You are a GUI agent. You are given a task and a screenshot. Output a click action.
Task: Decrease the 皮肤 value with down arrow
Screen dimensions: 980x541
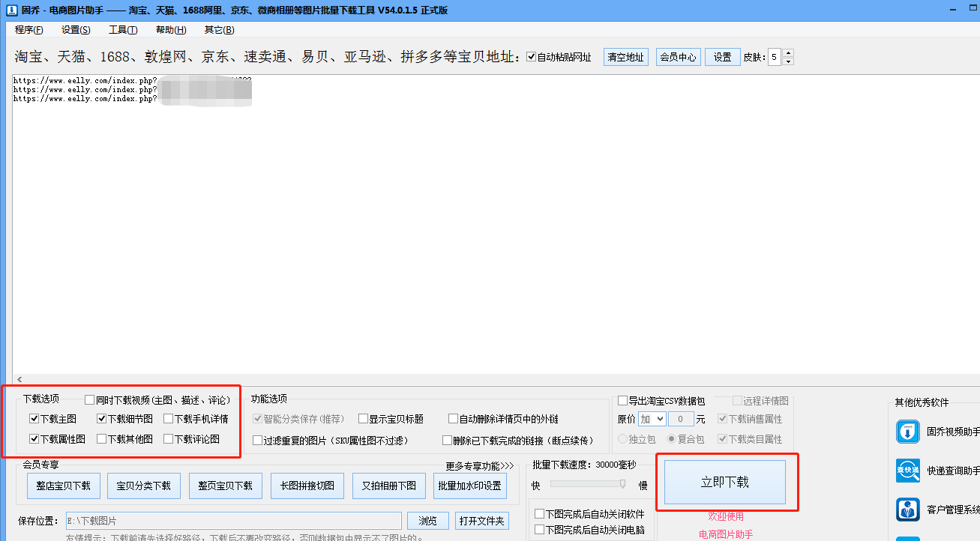[x=788, y=61]
